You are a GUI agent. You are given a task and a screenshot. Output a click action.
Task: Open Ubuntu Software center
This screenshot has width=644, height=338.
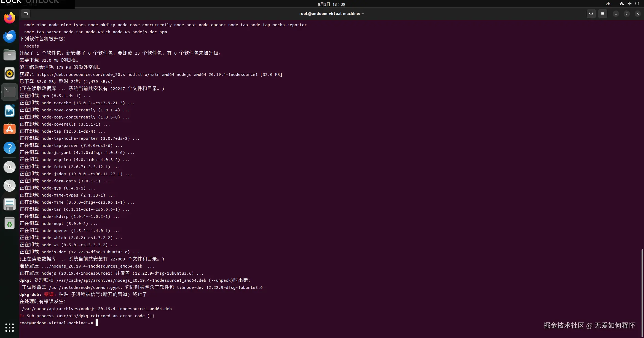point(10,129)
